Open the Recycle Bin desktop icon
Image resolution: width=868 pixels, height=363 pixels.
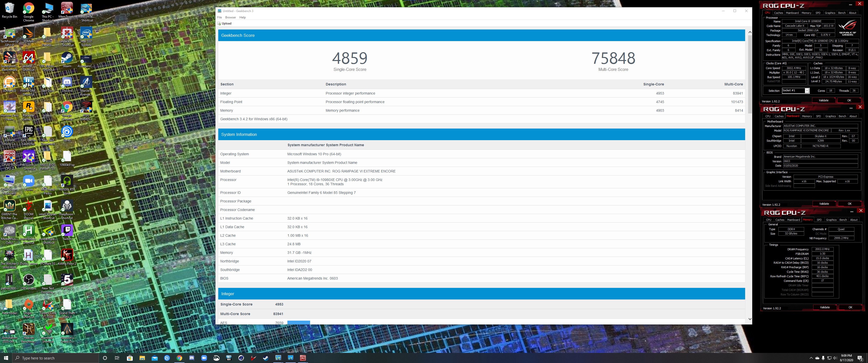9,10
